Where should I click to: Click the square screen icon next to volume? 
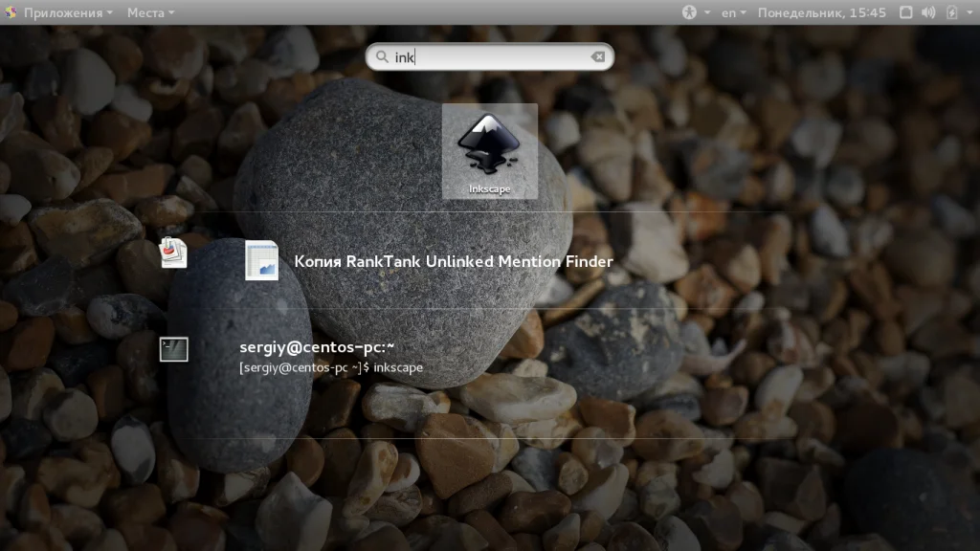click(x=904, y=12)
